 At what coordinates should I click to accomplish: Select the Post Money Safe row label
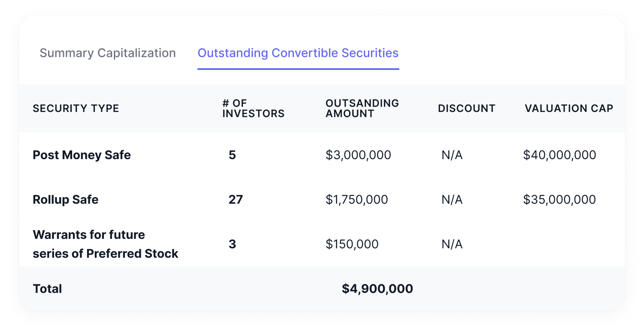tap(82, 155)
